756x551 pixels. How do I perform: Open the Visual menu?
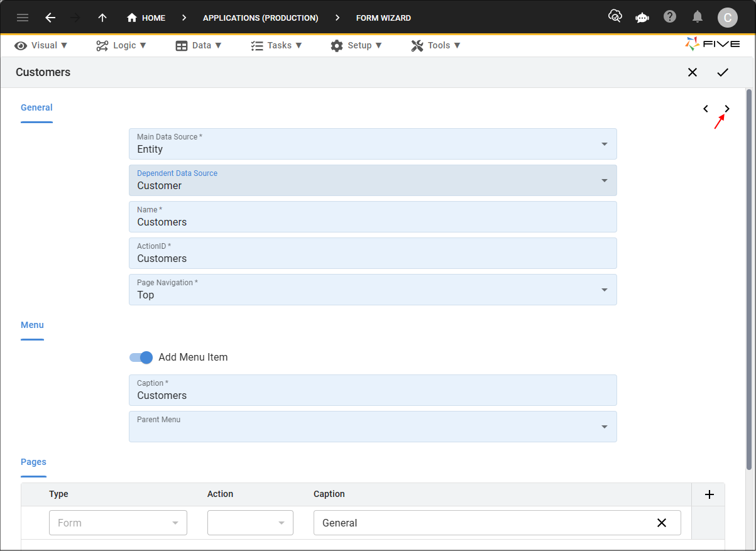[x=41, y=45]
